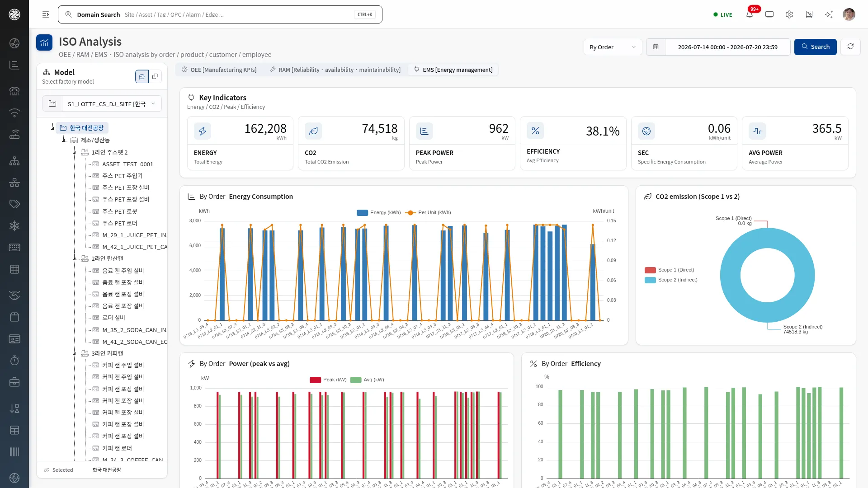Image resolution: width=868 pixels, height=488 pixels.
Task: Click the AI sparkle icon in the header
Action: click(x=829, y=14)
